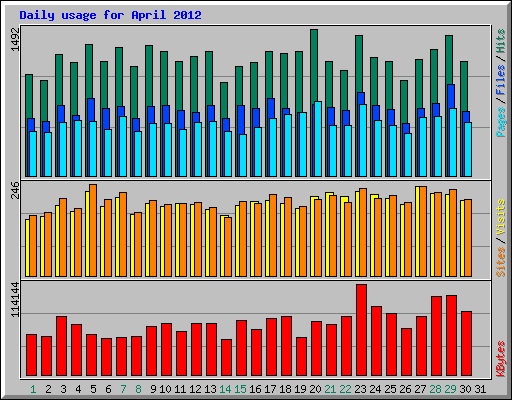The image size is (512, 400).
Task: Click day 11 on the x-axis
Action: pyautogui.click(x=180, y=389)
